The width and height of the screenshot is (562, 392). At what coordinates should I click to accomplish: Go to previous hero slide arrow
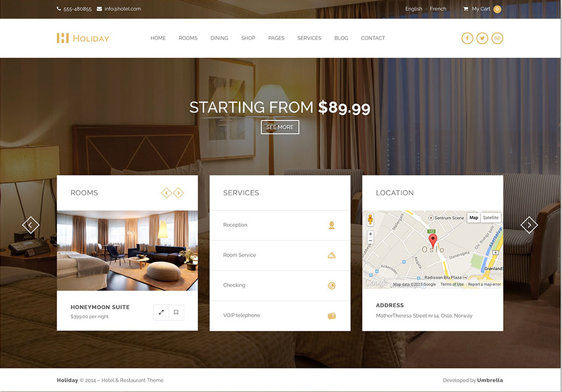pyautogui.click(x=30, y=225)
